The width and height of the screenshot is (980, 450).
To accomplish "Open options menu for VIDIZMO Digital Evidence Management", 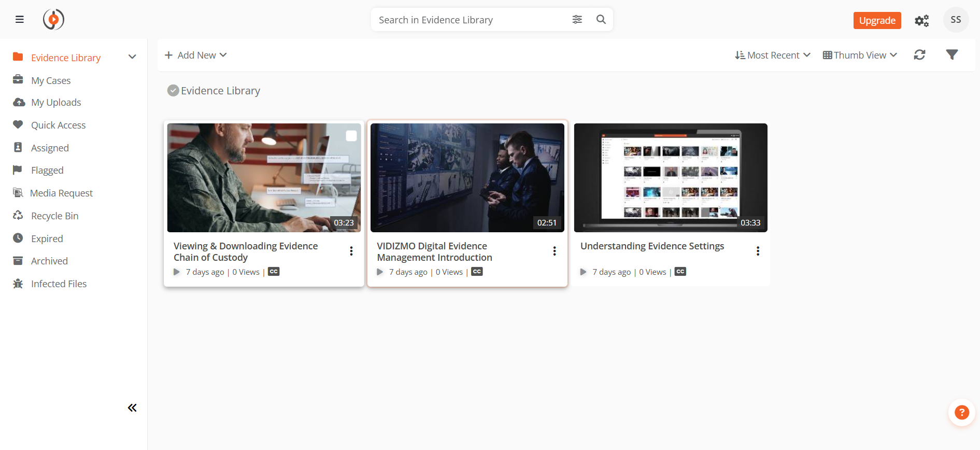I will tap(555, 251).
